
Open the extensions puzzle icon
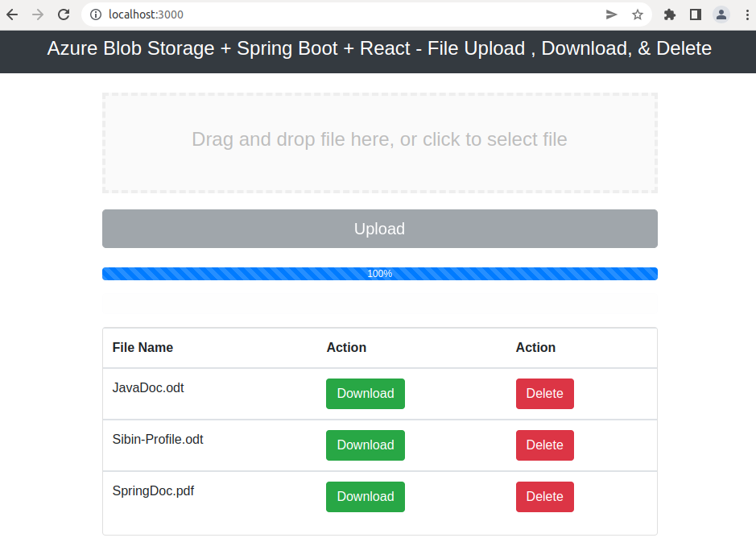(x=670, y=14)
